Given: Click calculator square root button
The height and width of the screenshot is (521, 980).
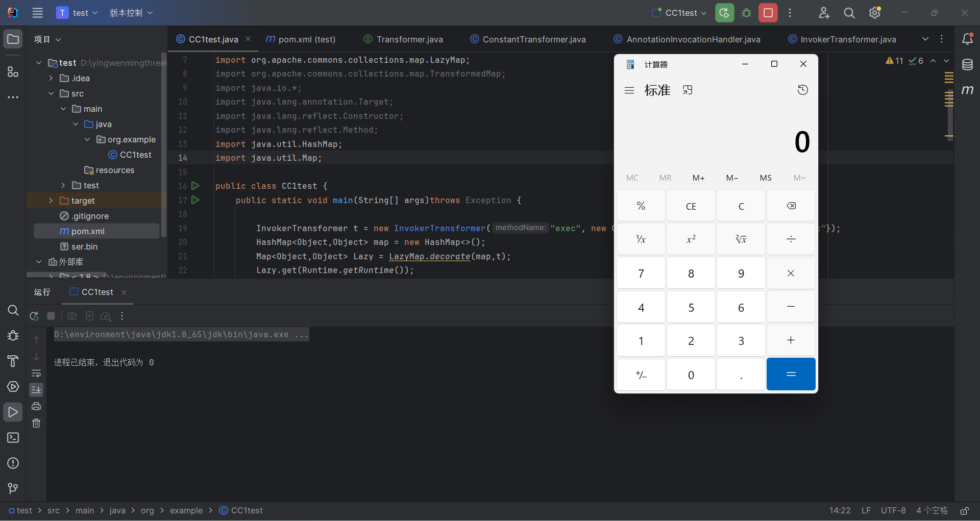Looking at the screenshot, I should click(741, 239).
